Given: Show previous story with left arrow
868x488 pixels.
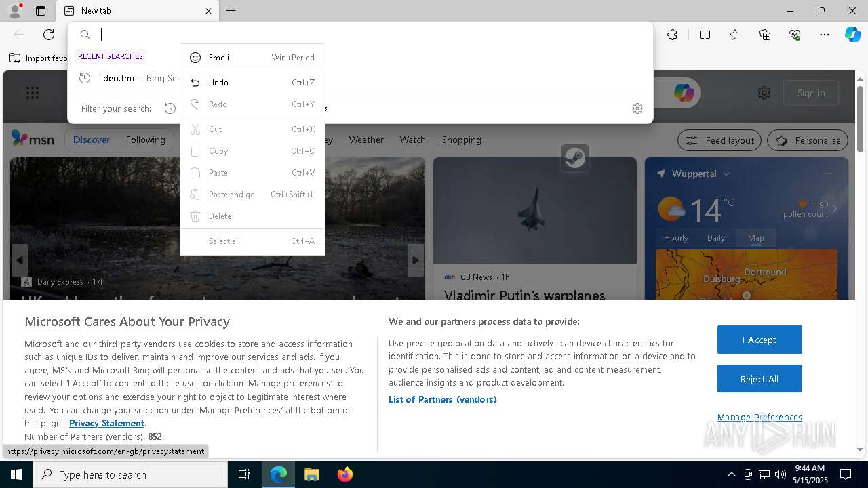Looking at the screenshot, I should (20, 260).
